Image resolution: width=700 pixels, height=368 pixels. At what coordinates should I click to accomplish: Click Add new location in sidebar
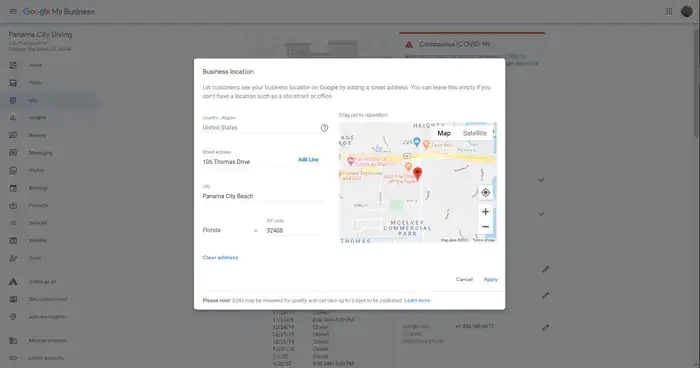click(x=49, y=317)
